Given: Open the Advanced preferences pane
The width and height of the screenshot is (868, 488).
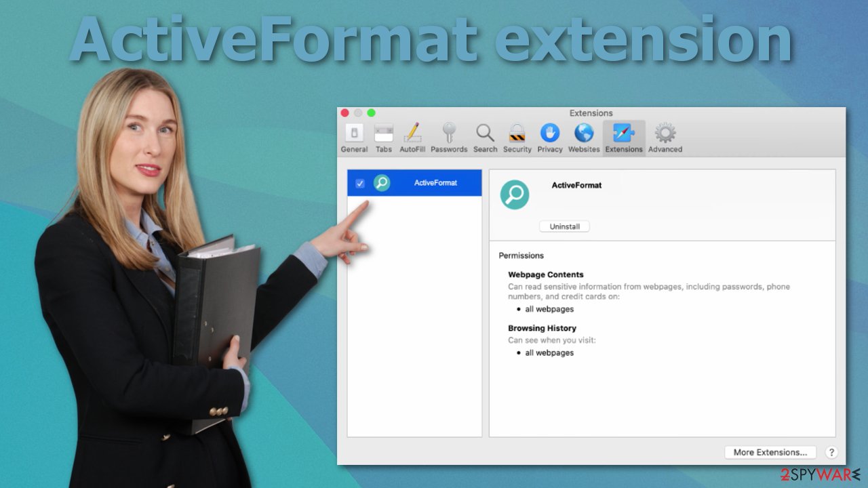Looking at the screenshot, I should click(665, 138).
